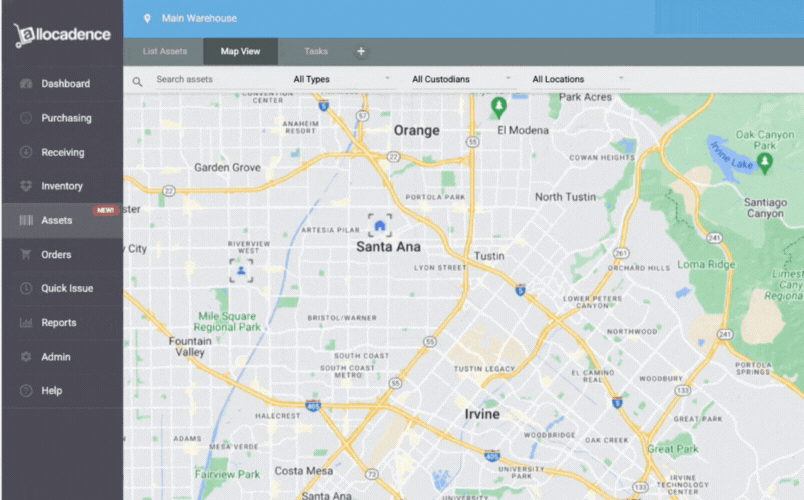Image resolution: width=804 pixels, height=500 pixels.
Task: Click the Fountain Valley label
Action: [x=190, y=347]
